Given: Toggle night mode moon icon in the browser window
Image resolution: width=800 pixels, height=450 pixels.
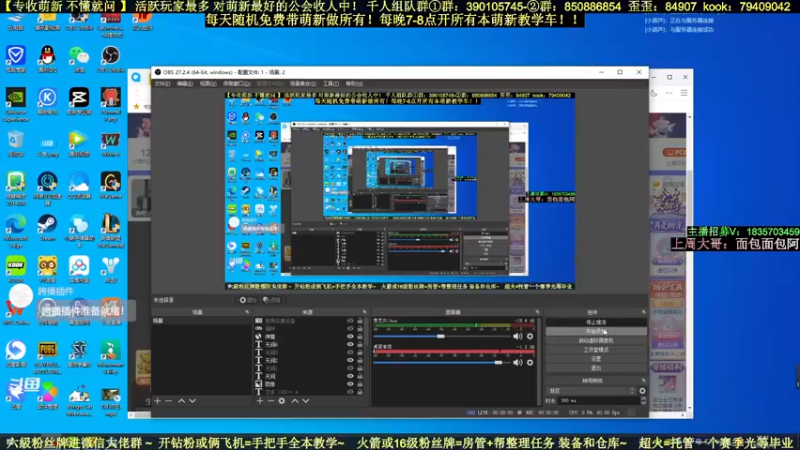Looking at the screenshot, I should [x=654, y=93].
